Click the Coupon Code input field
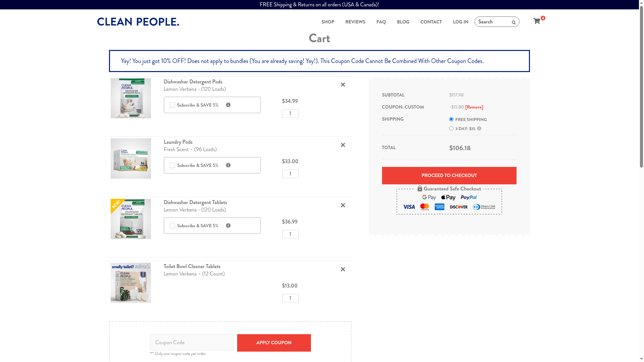 pyautogui.click(x=192, y=342)
